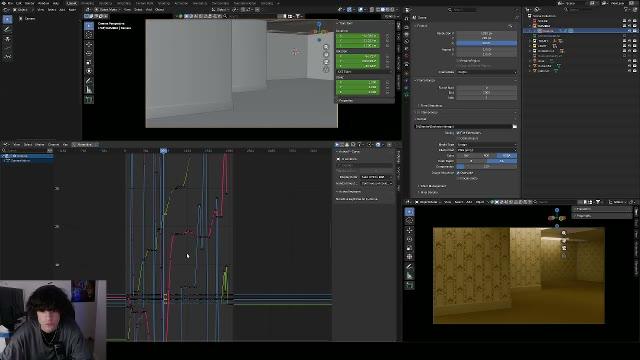Open Render properties tab
640x360 pixels.
[407, 27]
